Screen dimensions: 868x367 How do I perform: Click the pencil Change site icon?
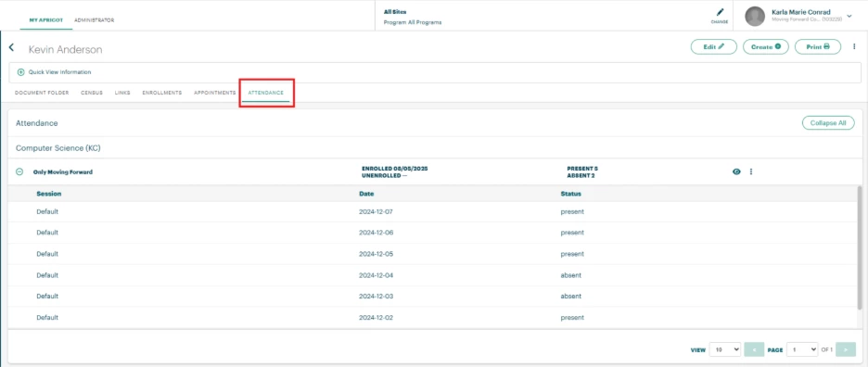pyautogui.click(x=720, y=12)
